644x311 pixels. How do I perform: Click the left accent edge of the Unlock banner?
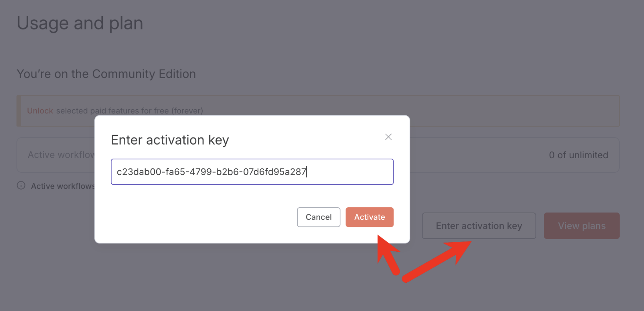click(x=18, y=111)
